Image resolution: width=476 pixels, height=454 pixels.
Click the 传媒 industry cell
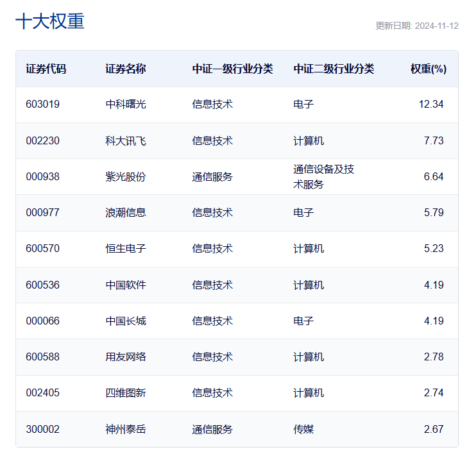pos(303,429)
